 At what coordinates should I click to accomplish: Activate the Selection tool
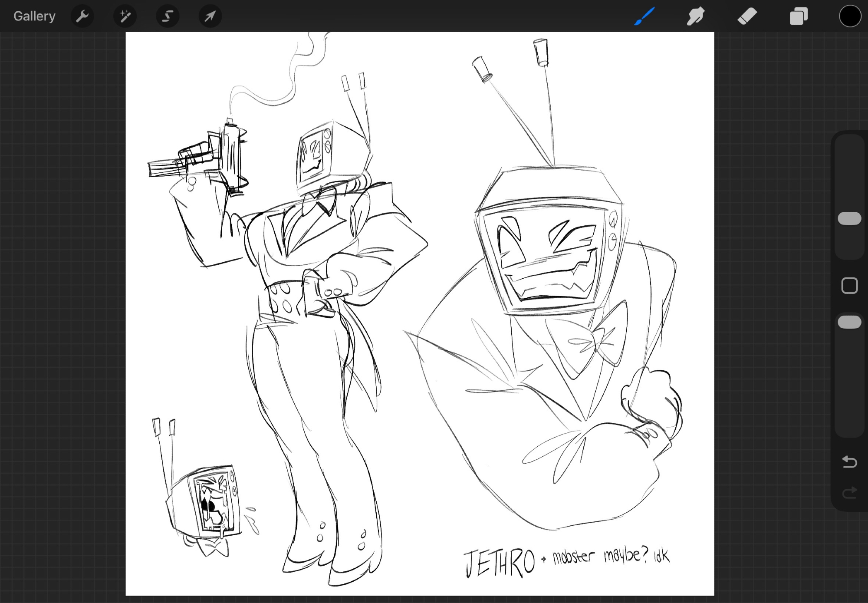[x=168, y=16]
